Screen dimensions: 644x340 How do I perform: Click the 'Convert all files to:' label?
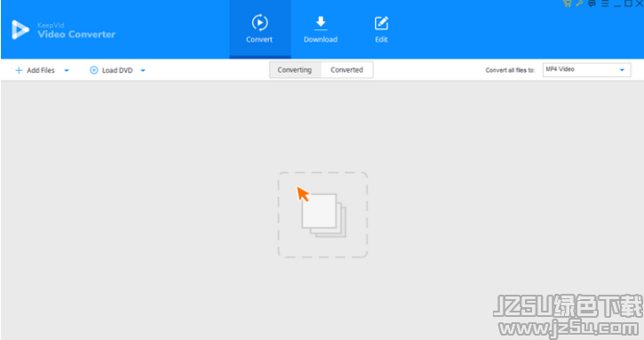click(510, 70)
